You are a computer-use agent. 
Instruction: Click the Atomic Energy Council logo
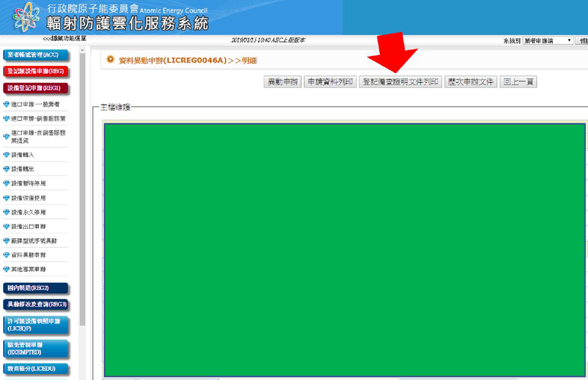point(25,18)
